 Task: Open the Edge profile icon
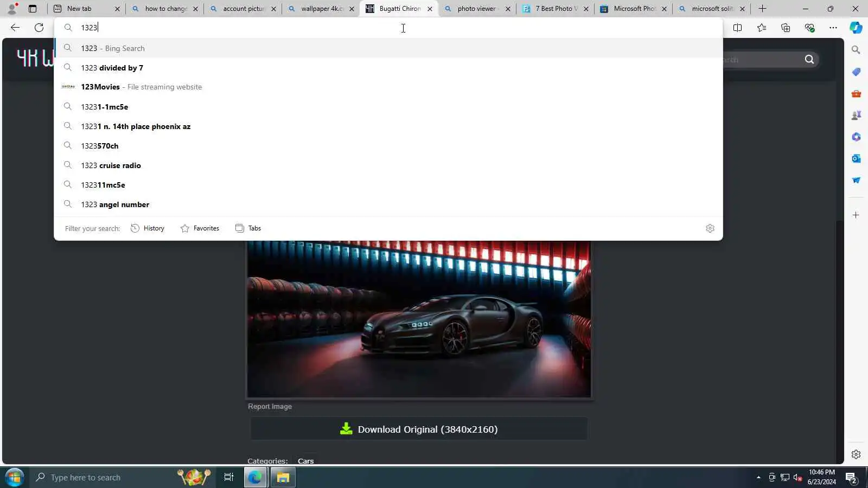point(12,9)
